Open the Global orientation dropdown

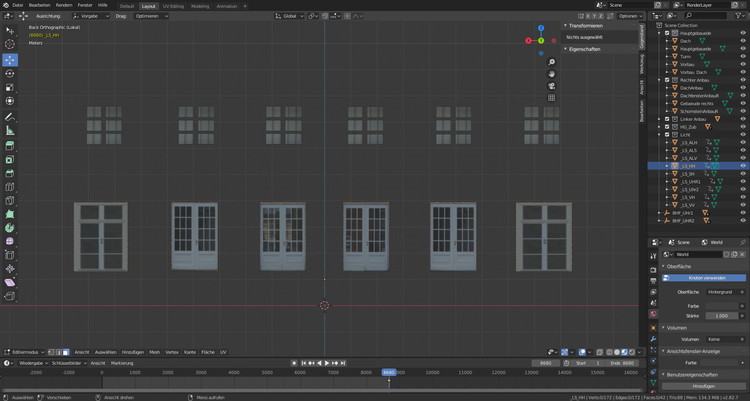point(292,16)
